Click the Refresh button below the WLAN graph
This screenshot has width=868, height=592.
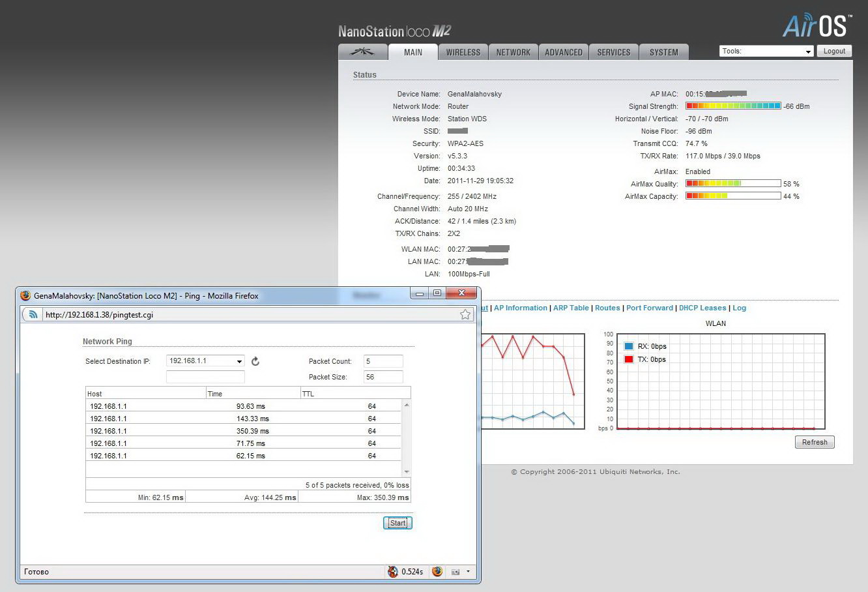[814, 442]
